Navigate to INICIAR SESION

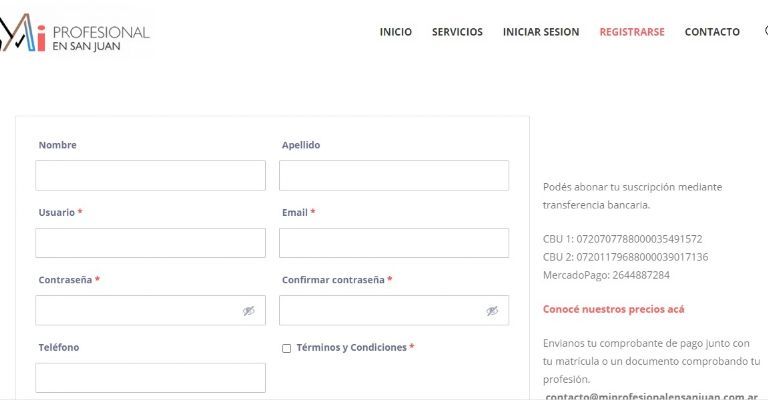[x=541, y=32]
